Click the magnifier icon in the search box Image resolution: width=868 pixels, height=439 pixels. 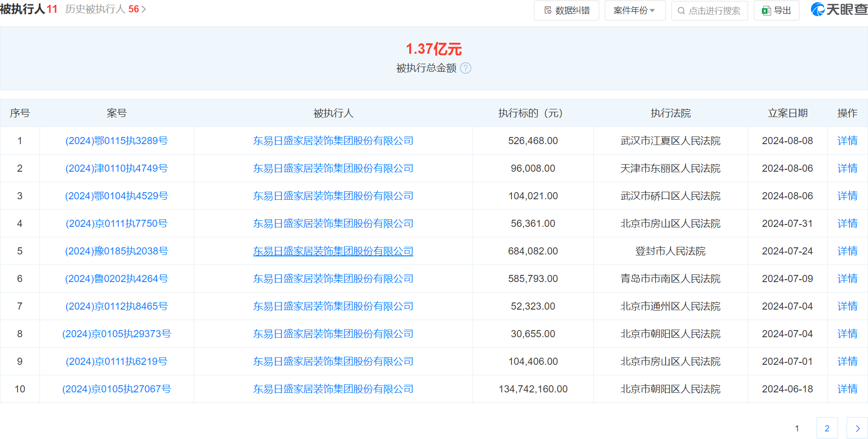click(681, 10)
